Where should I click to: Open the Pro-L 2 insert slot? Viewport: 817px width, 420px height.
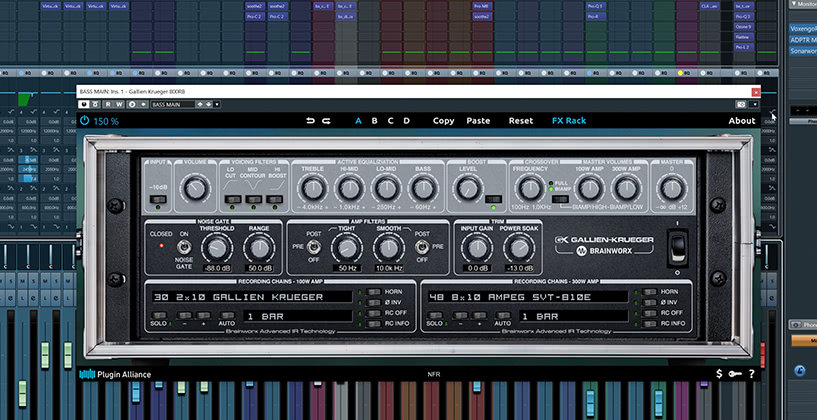[744, 47]
